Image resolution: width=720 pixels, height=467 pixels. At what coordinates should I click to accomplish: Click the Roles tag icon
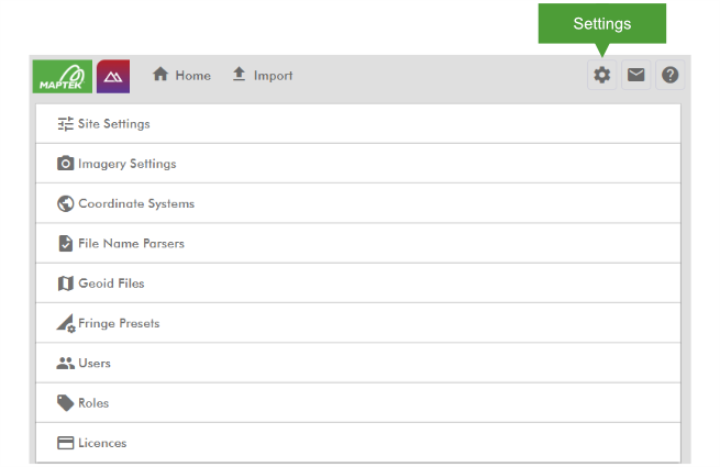tap(66, 404)
